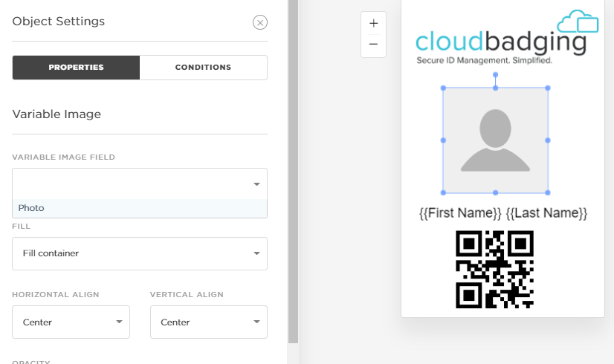Select the QR code on badge
The image size is (614, 364).
pyautogui.click(x=494, y=269)
